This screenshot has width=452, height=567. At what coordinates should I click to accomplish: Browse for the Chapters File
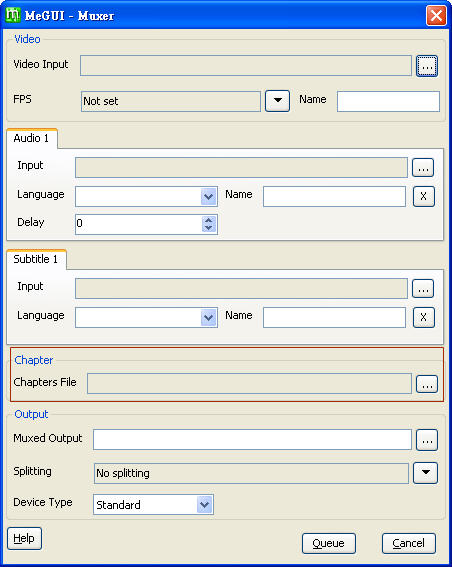coord(427,384)
